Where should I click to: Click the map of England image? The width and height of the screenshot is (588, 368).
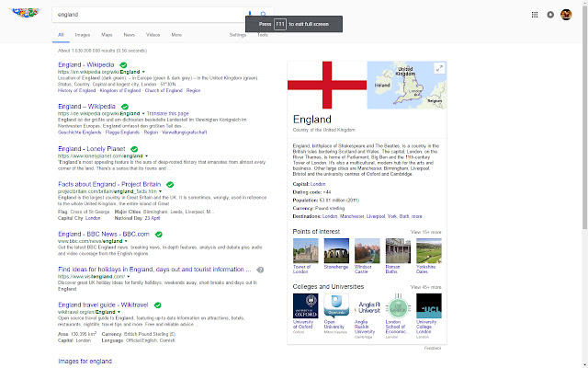[x=407, y=85]
